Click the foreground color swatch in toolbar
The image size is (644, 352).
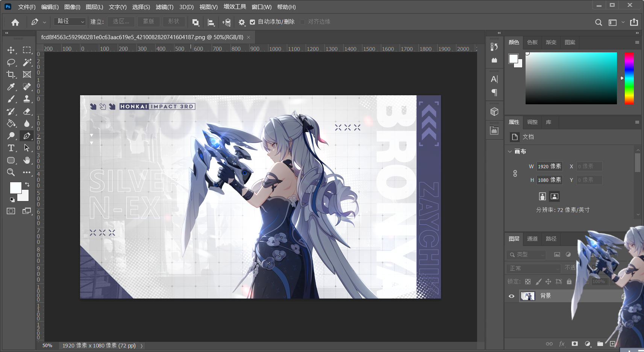15,188
